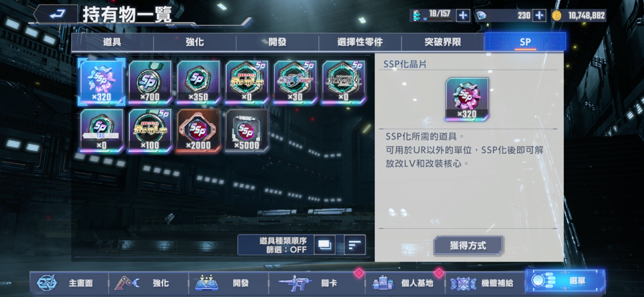Image resolution: width=644 pixels, height=297 pixels.
Task: Select the SP TAG item x0
Action: point(102,130)
